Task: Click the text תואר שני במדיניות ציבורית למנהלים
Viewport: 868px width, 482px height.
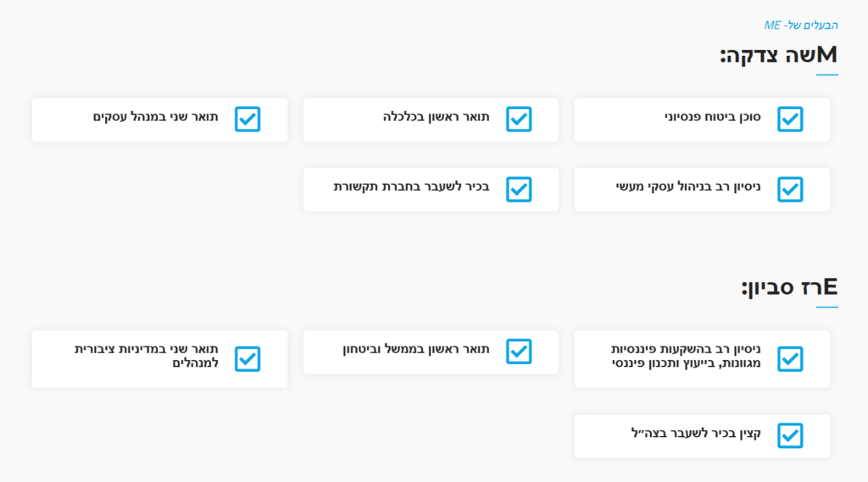Action: pyautogui.click(x=147, y=356)
